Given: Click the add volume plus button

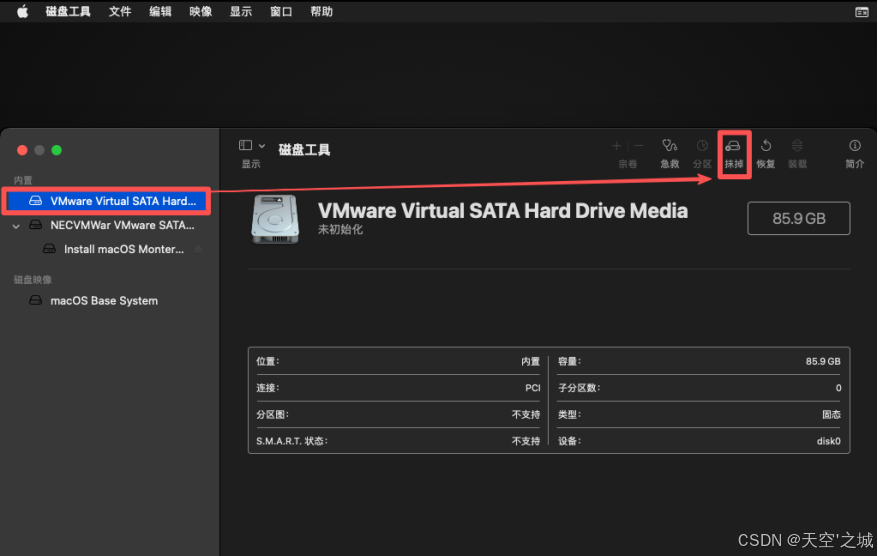Looking at the screenshot, I should pos(617,146).
